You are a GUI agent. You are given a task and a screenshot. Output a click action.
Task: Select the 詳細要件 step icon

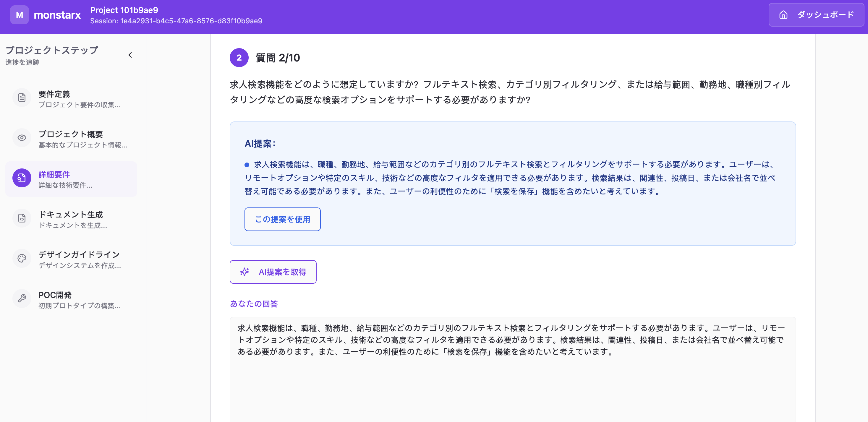[22, 178]
